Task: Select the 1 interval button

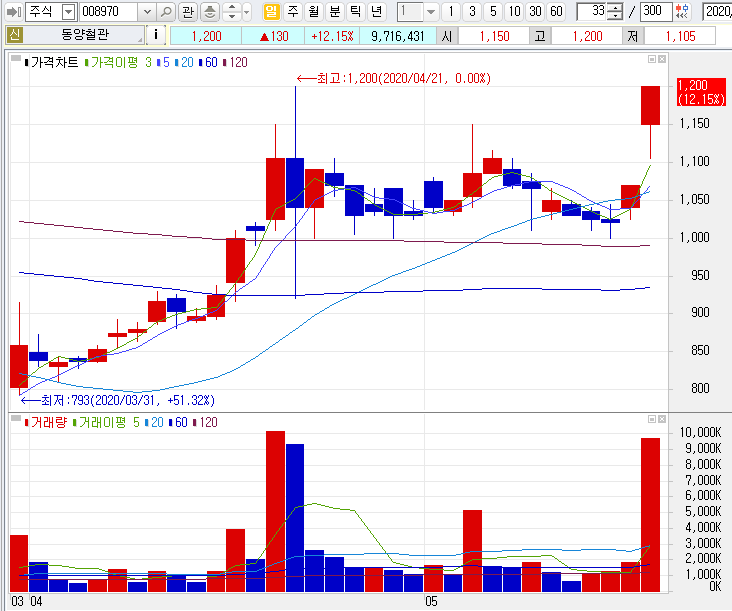Action: coord(450,12)
